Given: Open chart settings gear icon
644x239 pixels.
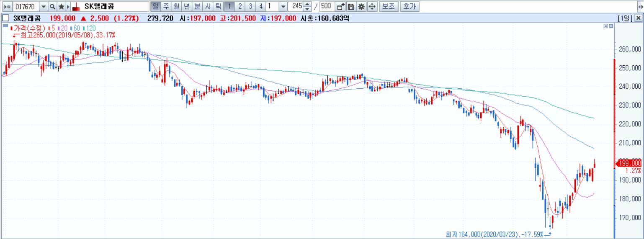Looking at the screenshot, I should pyautogui.click(x=361, y=7).
